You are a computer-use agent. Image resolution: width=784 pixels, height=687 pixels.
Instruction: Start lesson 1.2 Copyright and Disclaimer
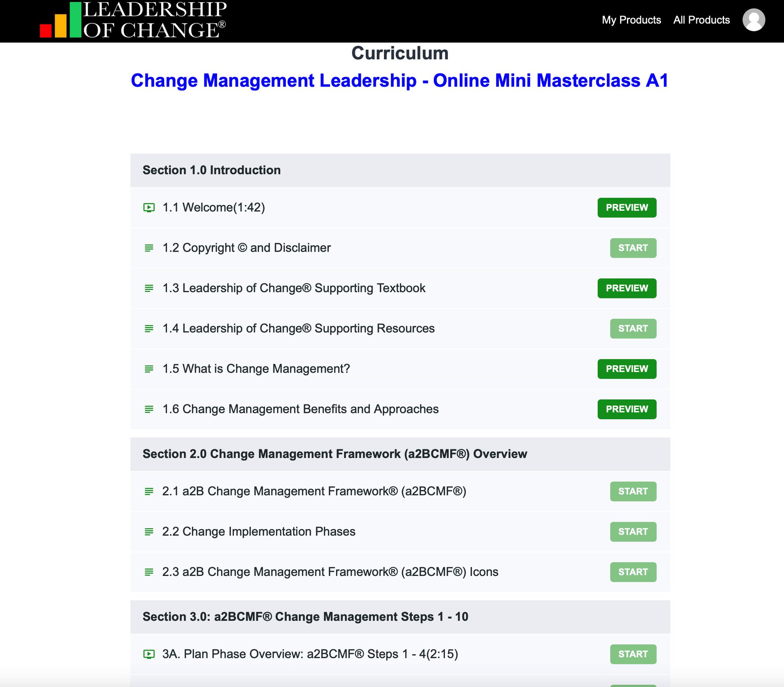(633, 248)
